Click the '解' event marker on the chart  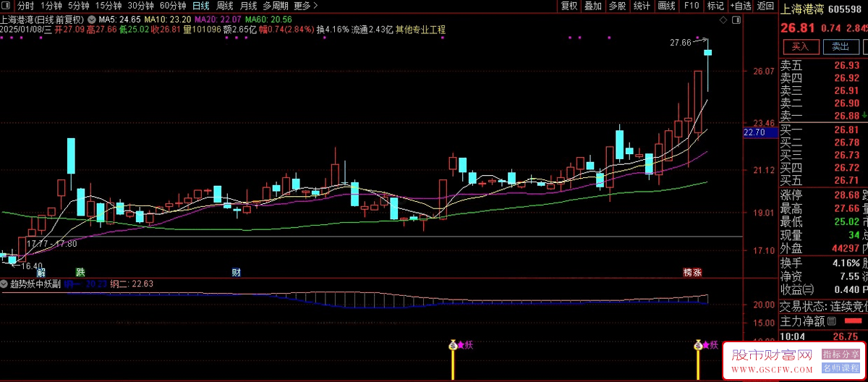coord(41,272)
